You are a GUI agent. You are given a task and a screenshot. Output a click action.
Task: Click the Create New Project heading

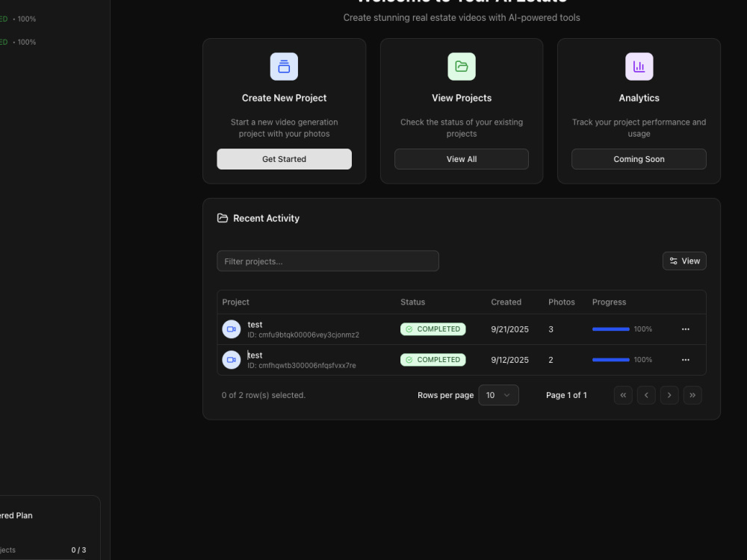coord(284,98)
